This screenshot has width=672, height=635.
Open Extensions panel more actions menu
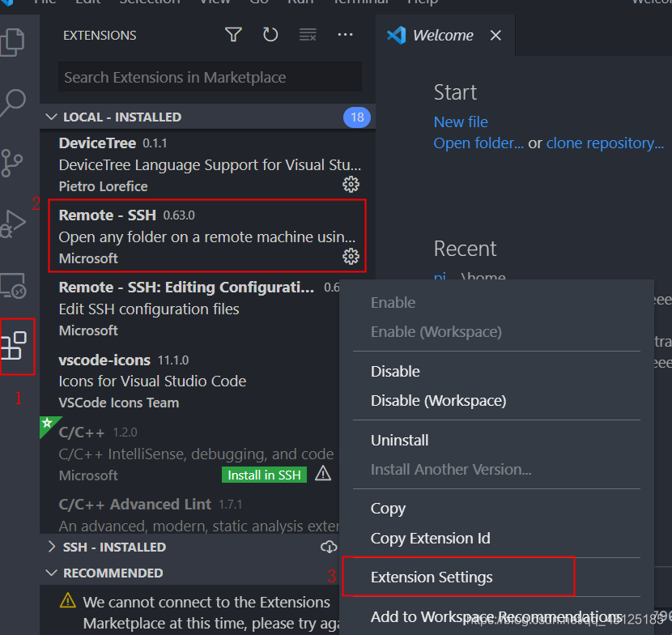click(345, 35)
